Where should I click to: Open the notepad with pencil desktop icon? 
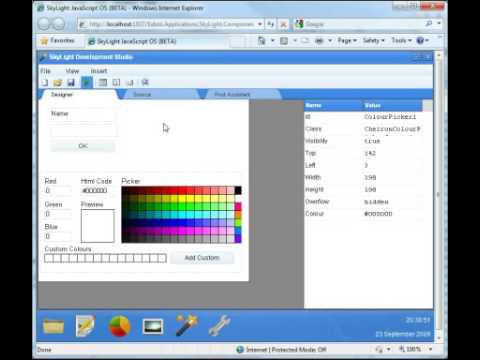[x=85, y=325]
